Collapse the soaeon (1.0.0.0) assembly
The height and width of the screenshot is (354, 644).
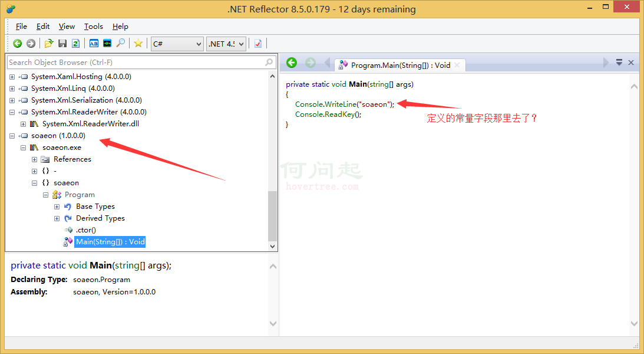pos(12,136)
